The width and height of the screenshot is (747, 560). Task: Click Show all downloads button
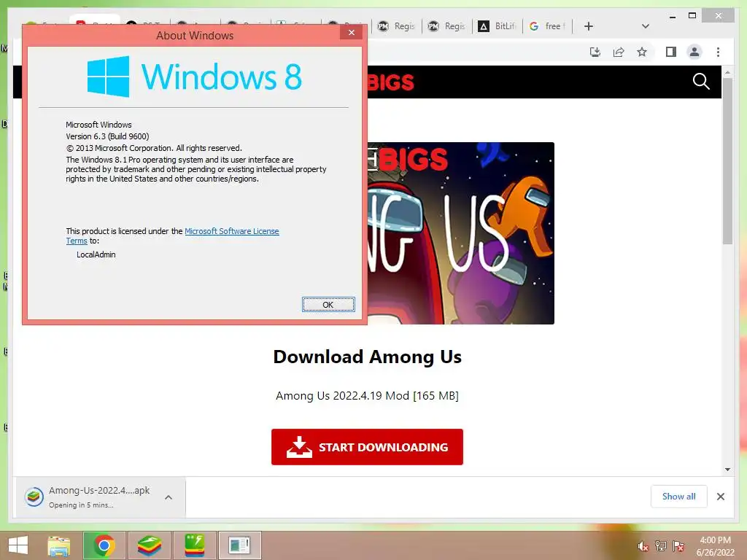click(678, 496)
